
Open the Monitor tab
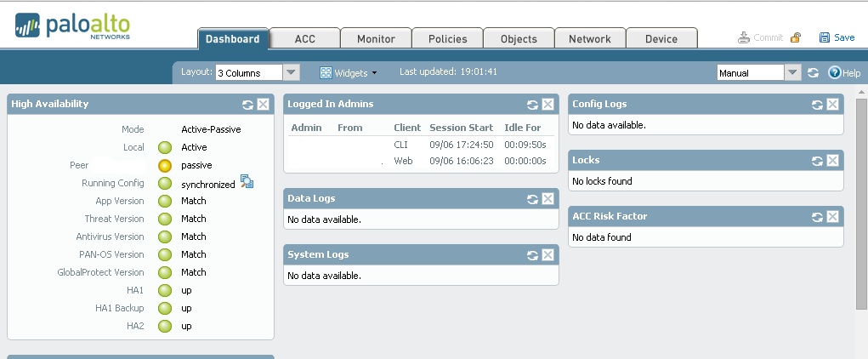[376, 39]
